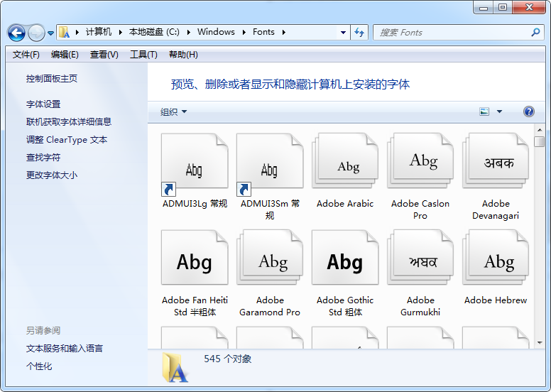Screen dimensions: 551x392
Task: Click the Adobe Caslon Pro name label
Action: click(420, 209)
